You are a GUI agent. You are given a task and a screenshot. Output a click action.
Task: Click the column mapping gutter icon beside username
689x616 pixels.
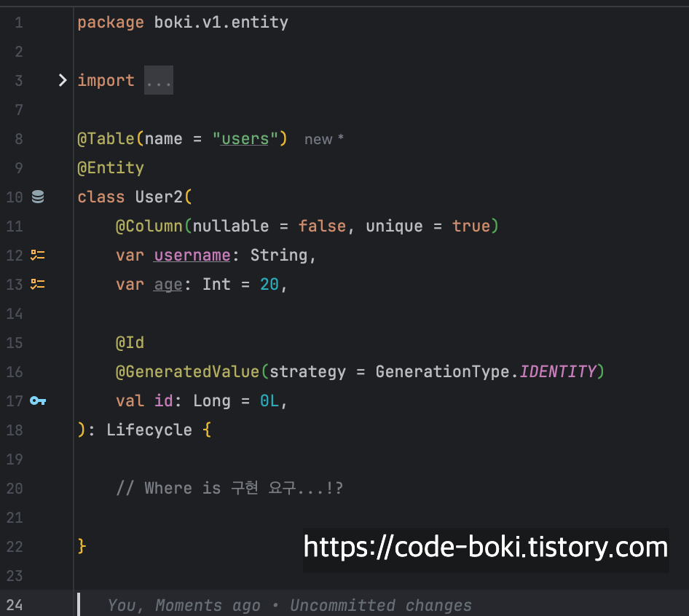click(38, 256)
